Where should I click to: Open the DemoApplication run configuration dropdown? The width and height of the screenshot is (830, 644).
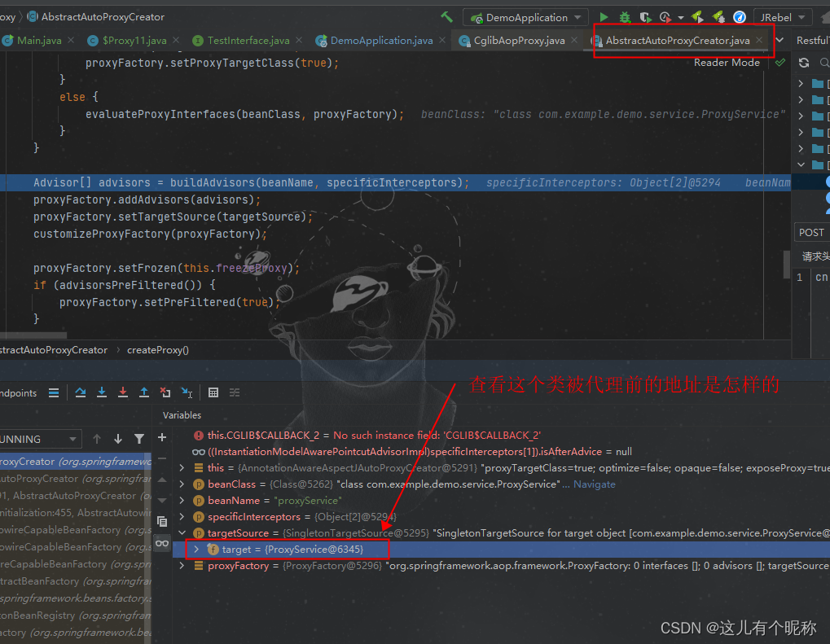point(525,17)
